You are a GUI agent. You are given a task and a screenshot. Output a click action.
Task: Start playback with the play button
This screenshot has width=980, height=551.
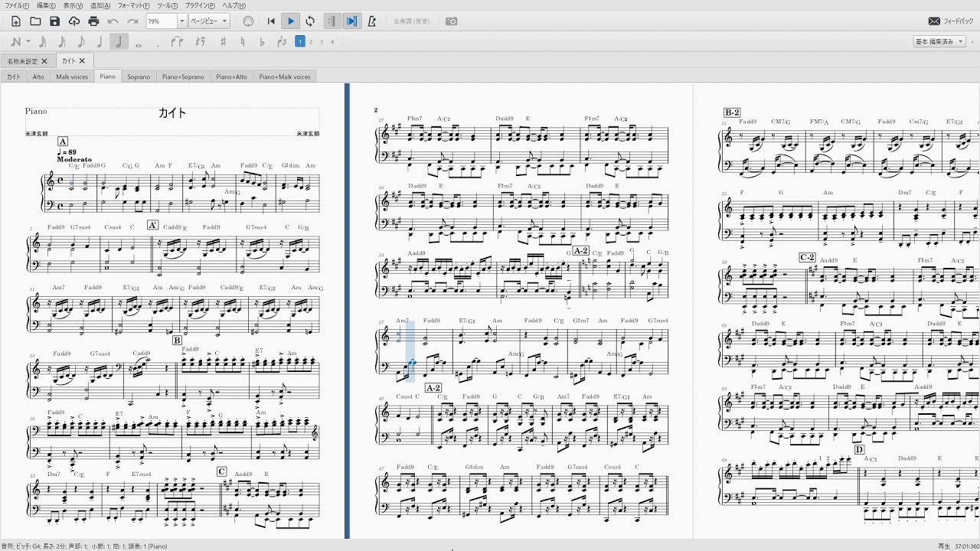coord(291,21)
